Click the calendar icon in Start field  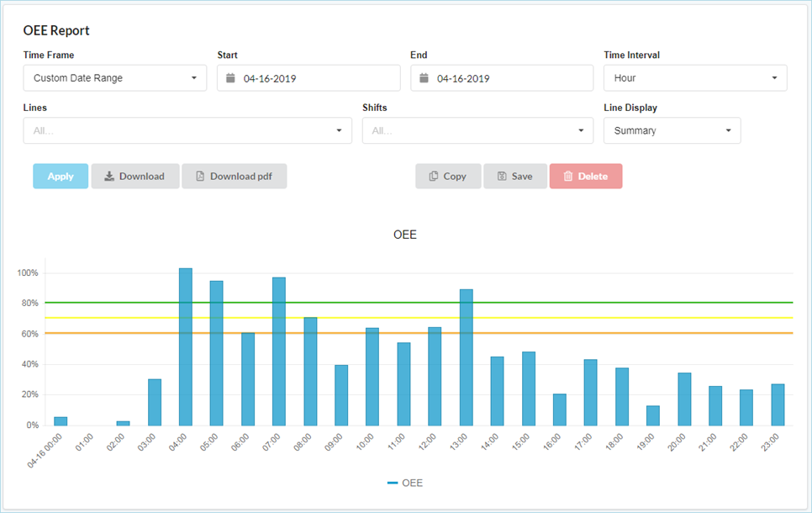point(230,78)
